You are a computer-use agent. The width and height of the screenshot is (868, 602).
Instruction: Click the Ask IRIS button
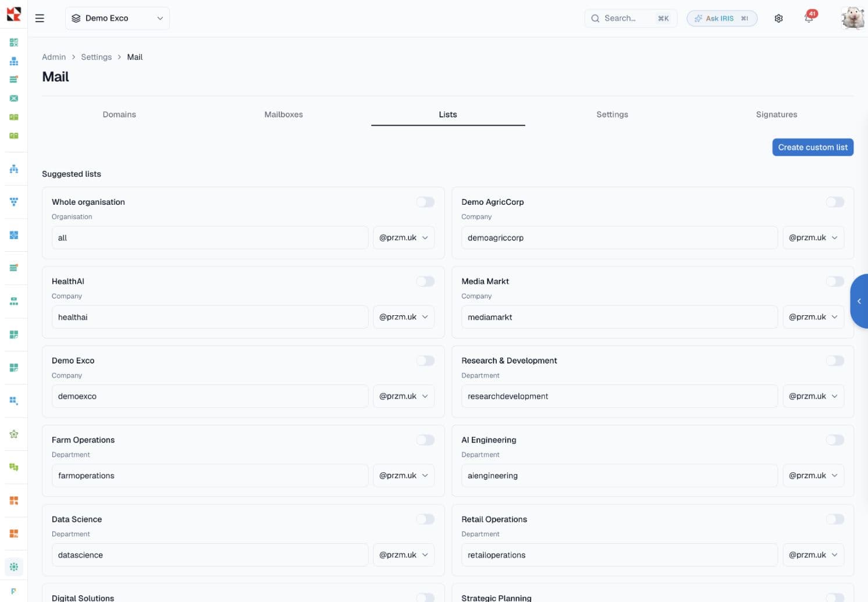click(x=722, y=18)
